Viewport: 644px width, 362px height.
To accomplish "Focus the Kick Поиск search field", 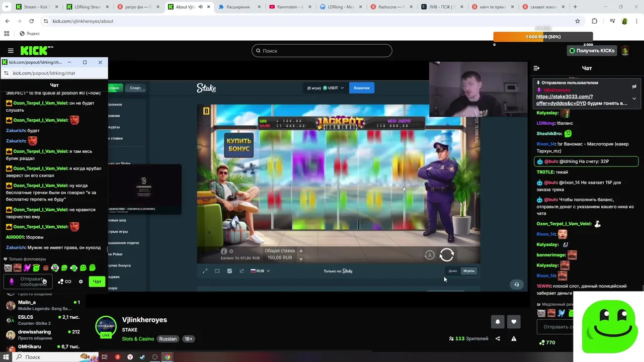I will [x=322, y=51].
